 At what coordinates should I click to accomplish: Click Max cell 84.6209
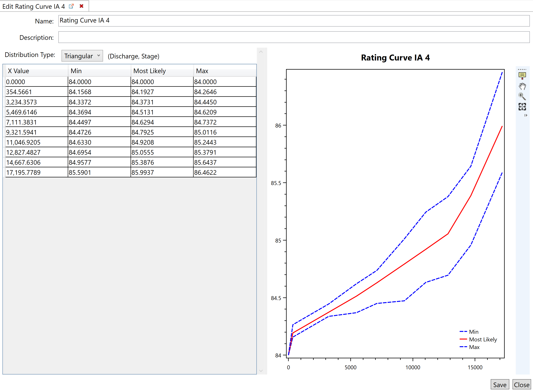[x=225, y=112]
